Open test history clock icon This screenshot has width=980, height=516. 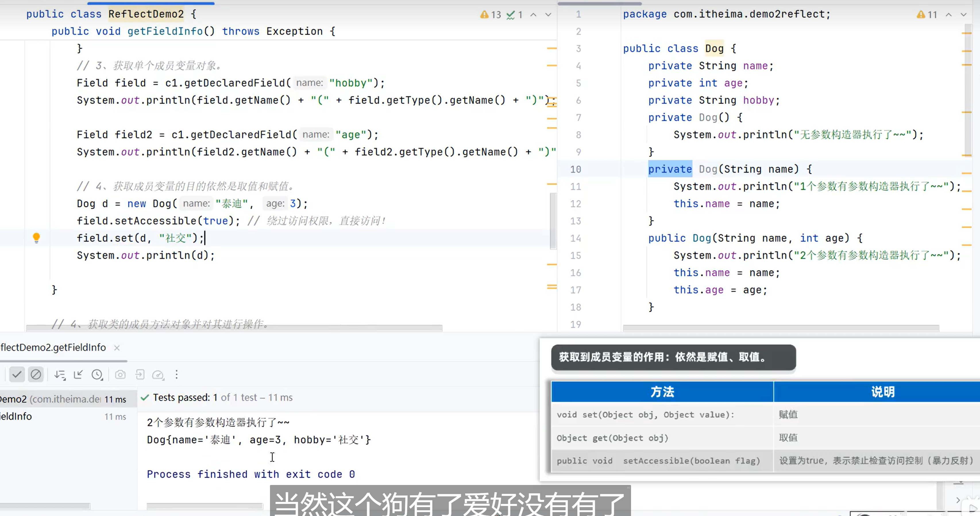[x=97, y=374]
